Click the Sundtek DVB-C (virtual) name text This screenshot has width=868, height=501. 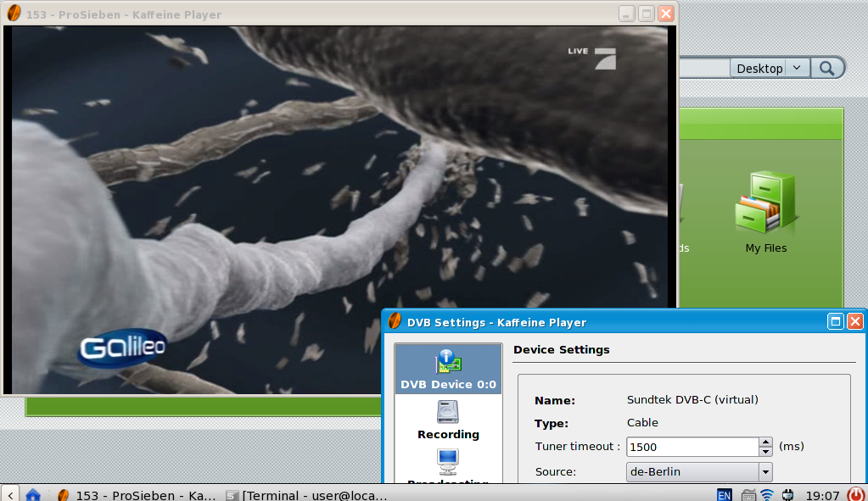(692, 399)
